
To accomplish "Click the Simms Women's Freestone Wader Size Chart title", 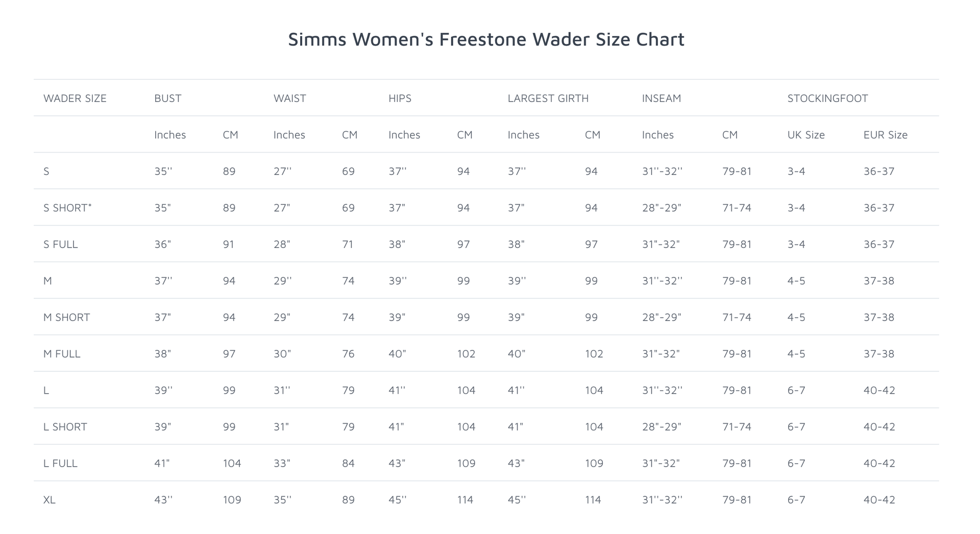I will [486, 39].
